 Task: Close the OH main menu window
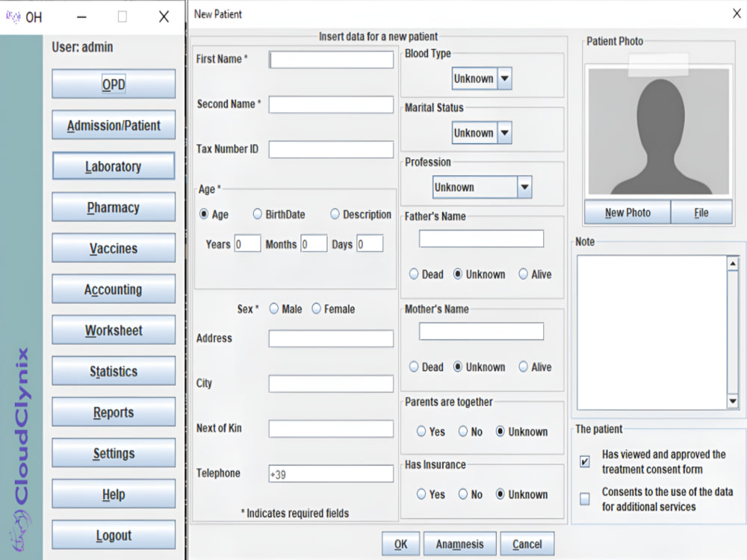[164, 17]
